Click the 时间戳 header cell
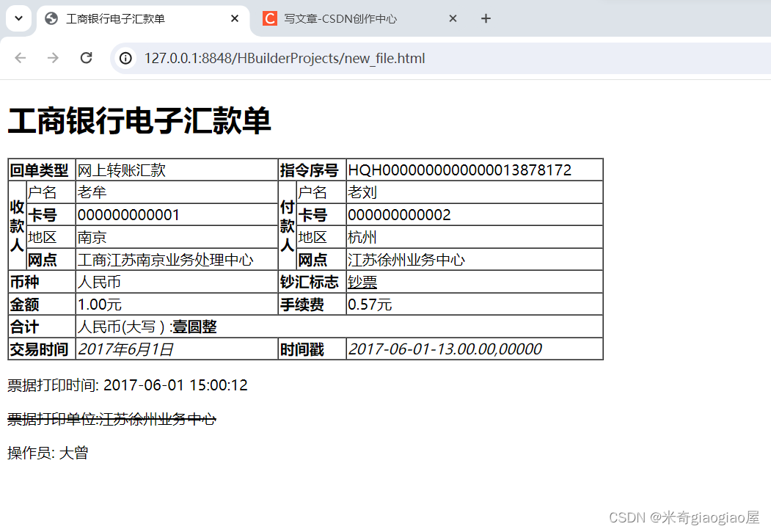Image resolution: width=771 pixels, height=532 pixels. point(313,349)
